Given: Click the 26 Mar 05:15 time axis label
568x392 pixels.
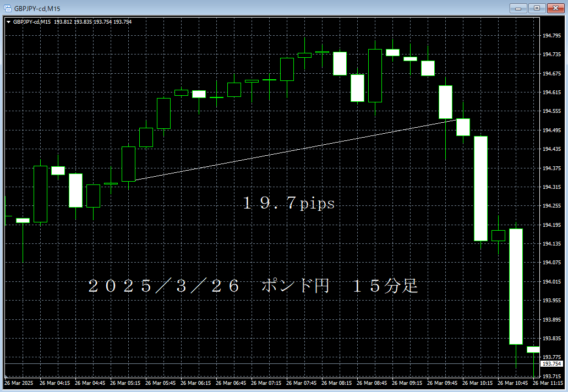Looking at the screenshot, I should pos(125,383).
